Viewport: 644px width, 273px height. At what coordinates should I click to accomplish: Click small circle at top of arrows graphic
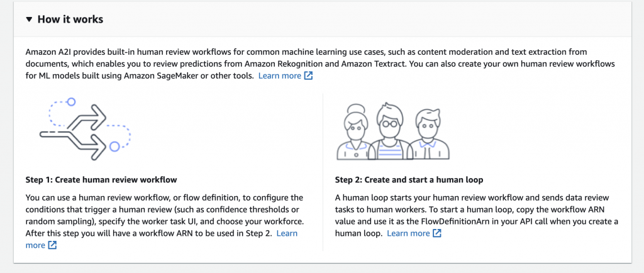[x=72, y=101]
